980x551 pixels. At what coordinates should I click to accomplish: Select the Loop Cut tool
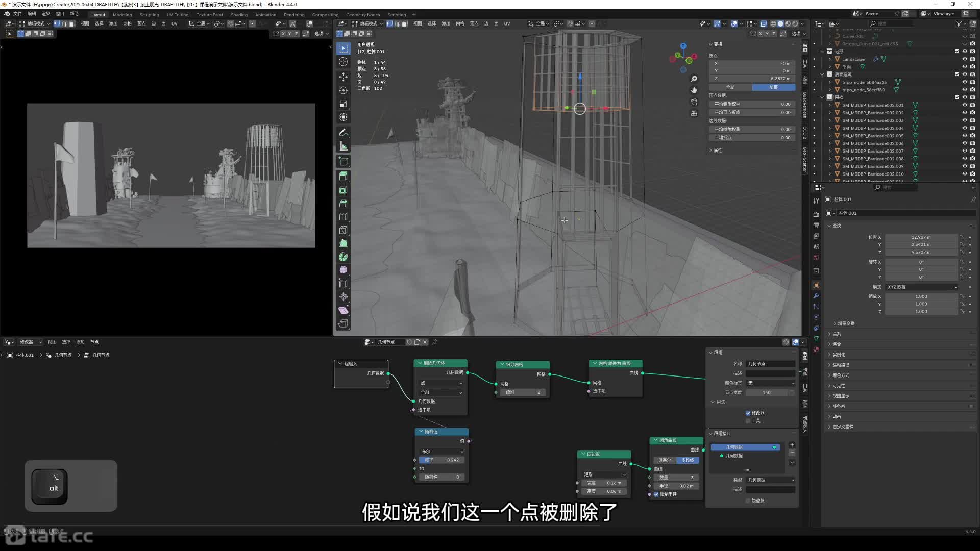point(344,217)
